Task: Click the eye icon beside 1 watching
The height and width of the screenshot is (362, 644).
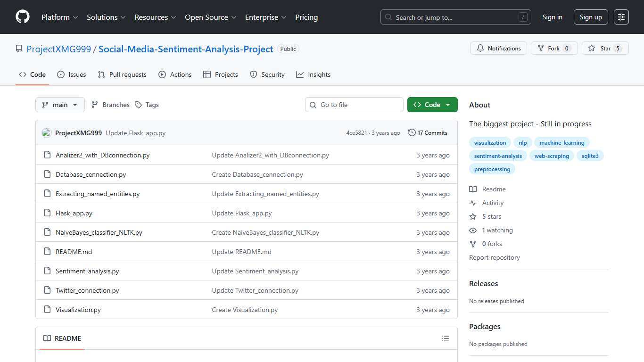Action: click(x=473, y=230)
